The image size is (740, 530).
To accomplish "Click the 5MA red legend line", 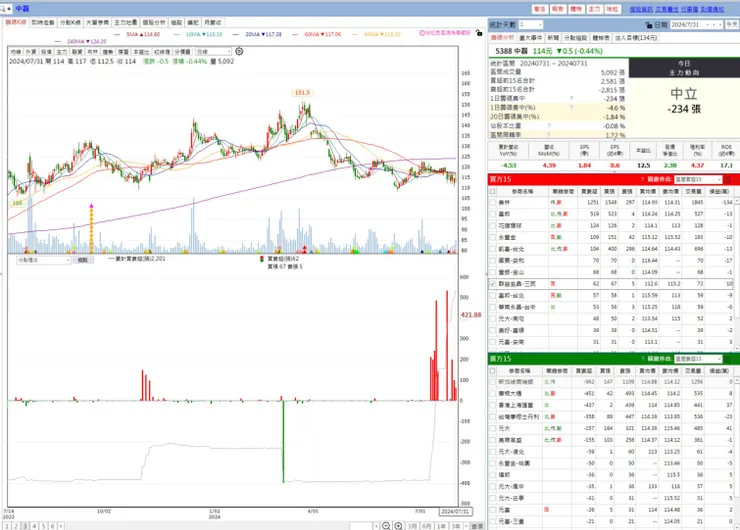I will (137, 34).
